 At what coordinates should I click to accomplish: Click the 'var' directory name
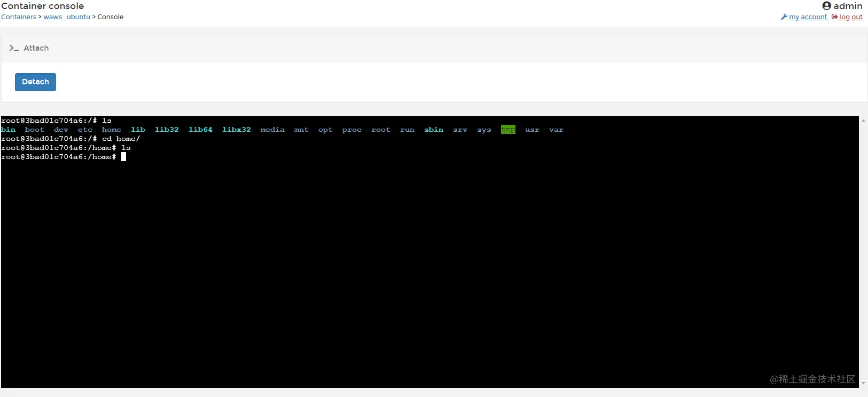pyautogui.click(x=557, y=130)
